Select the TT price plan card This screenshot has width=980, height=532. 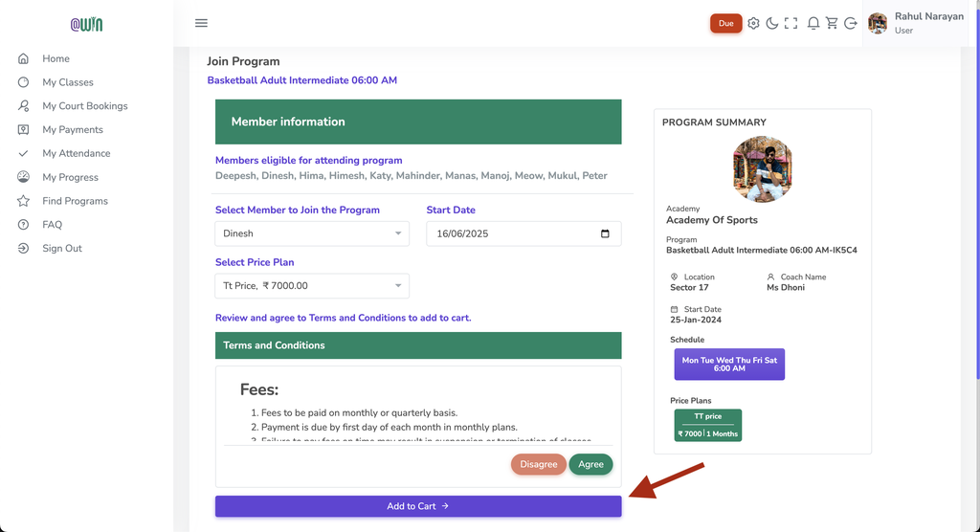707,425
